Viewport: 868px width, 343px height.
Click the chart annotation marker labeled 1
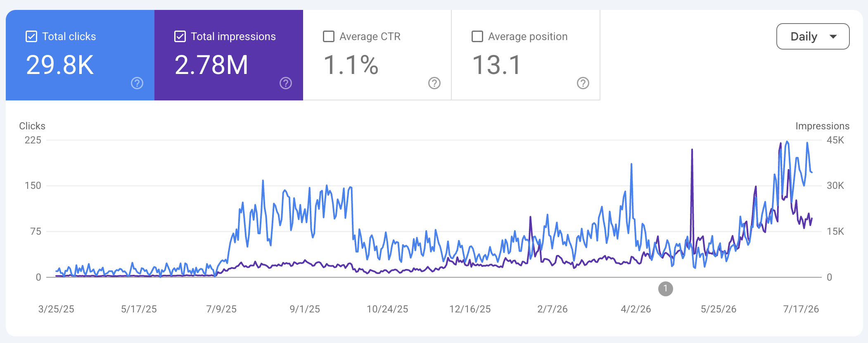(665, 288)
